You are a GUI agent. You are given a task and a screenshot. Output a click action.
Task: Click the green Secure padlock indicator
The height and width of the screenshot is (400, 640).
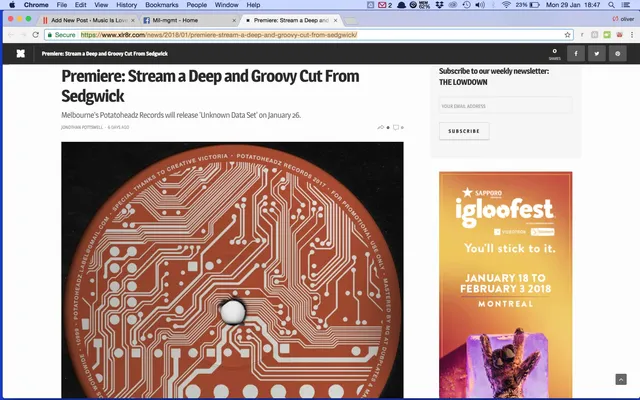[62, 35]
